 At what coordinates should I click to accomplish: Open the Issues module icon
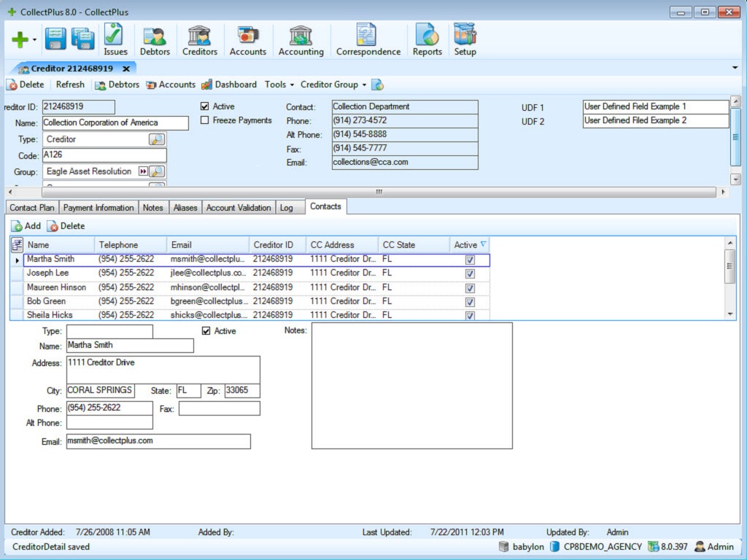pyautogui.click(x=115, y=40)
